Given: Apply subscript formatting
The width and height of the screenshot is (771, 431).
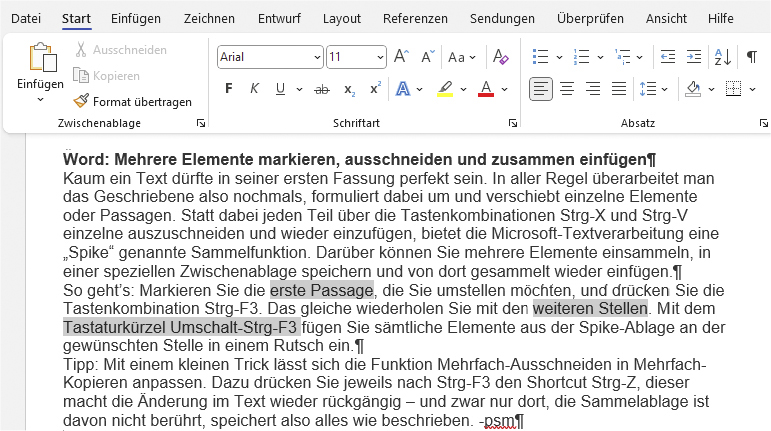Looking at the screenshot, I should click(x=350, y=89).
